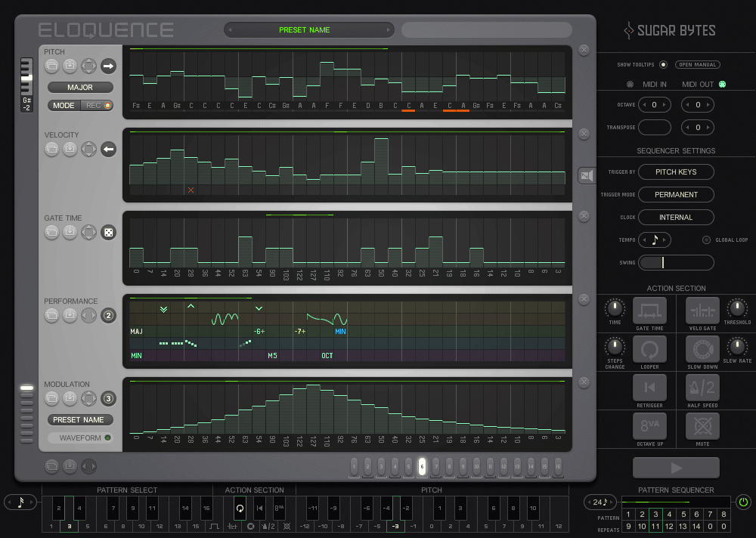
Task: Click the Open Manual button
Action: coord(697,64)
